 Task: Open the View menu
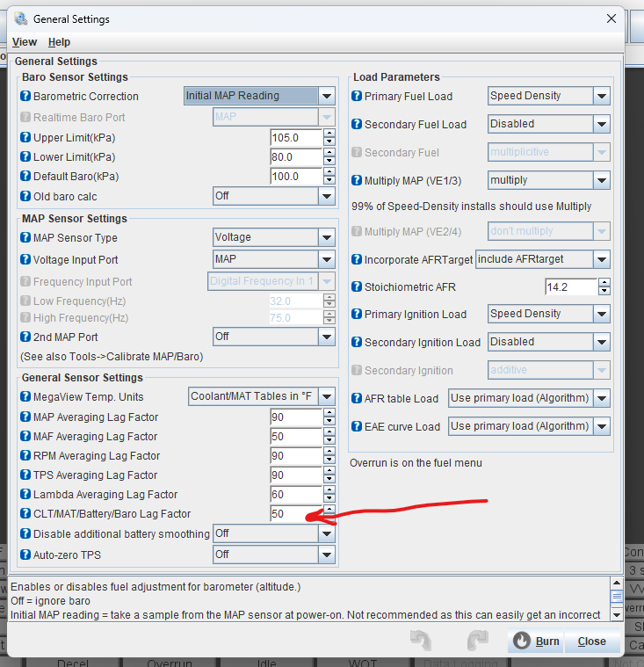[25, 42]
